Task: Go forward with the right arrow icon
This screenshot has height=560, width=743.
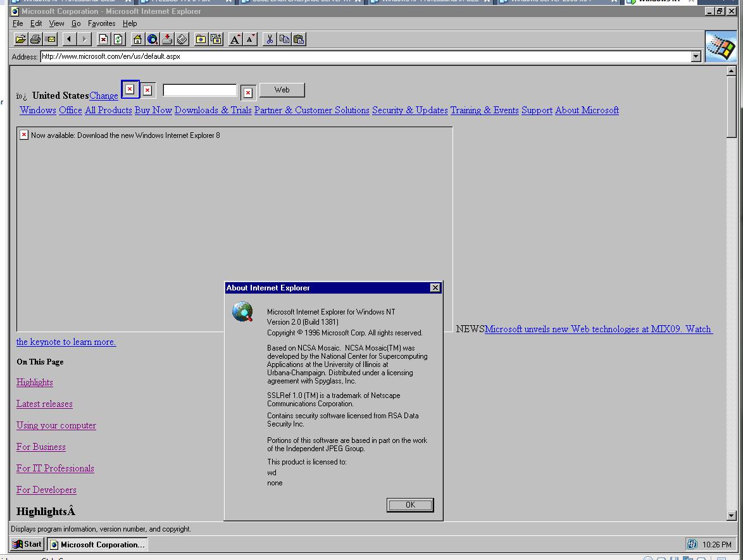Action: point(84,39)
